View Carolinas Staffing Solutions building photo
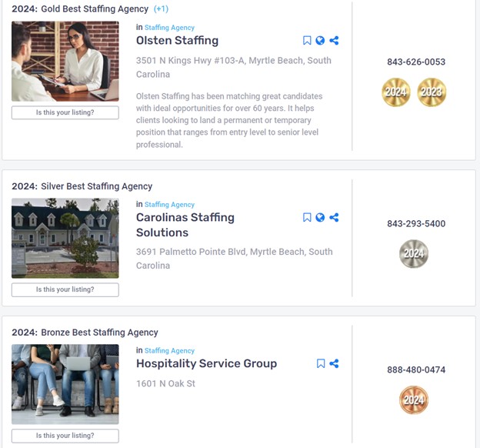Image resolution: width=480 pixels, height=448 pixels. pos(65,238)
